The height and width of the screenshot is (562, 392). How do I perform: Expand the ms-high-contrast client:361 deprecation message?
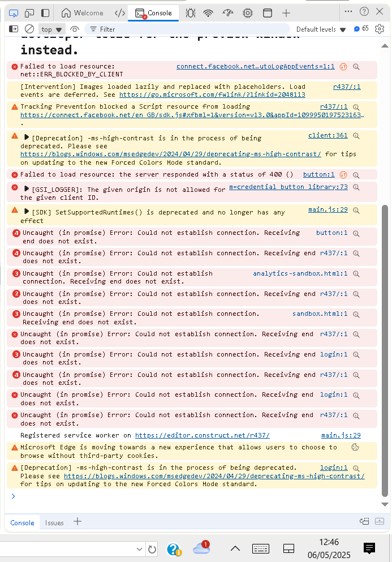pos(27,138)
